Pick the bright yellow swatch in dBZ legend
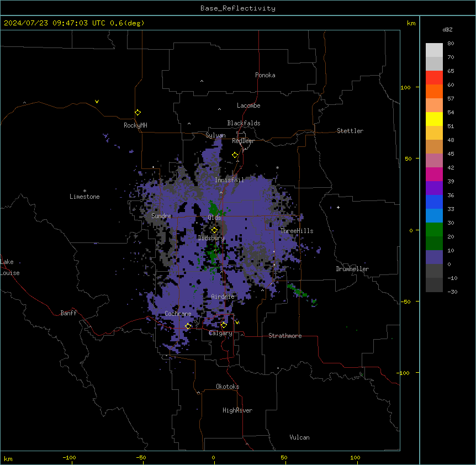Screen dimensions: 476x465 pos(434,119)
